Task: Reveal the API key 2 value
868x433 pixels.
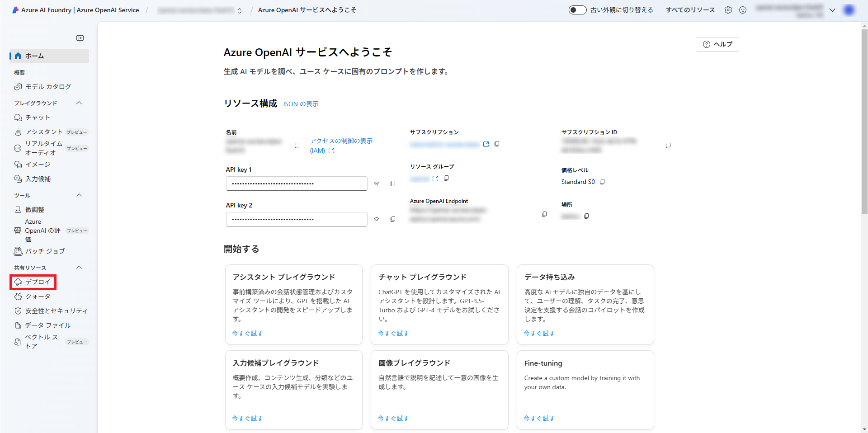Action: [x=377, y=219]
